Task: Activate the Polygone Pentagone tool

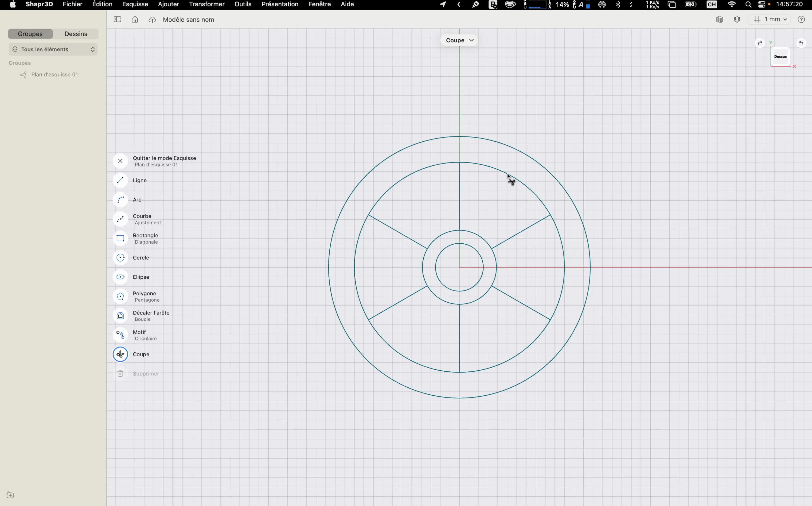Action: (x=120, y=296)
